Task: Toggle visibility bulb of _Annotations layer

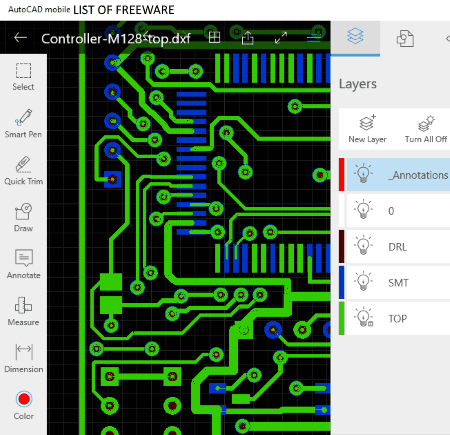Action: point(363,173)
